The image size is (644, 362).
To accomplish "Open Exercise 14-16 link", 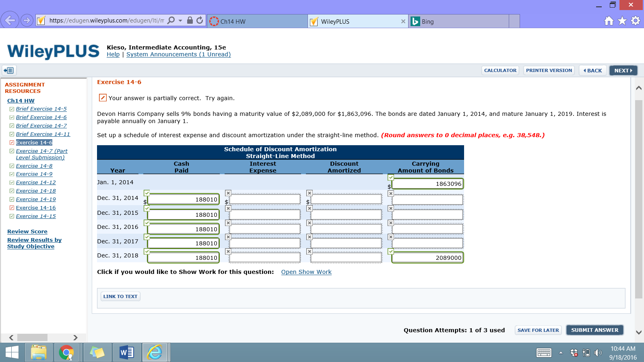I will click(36, 208).
